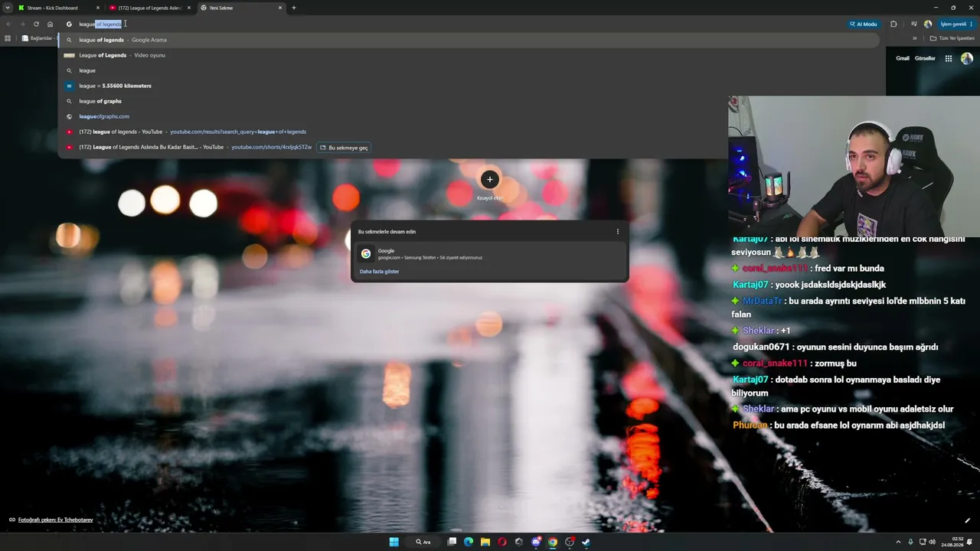Click Daha fazla göster link
This screenshot has height=551, width=980.
point(379,272)
